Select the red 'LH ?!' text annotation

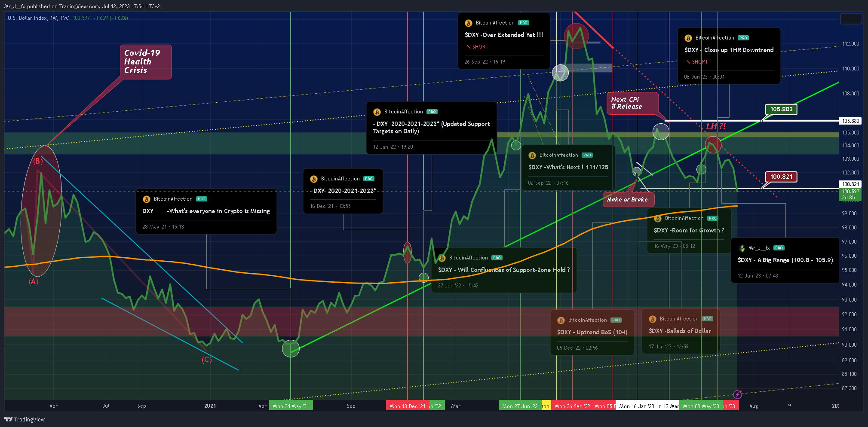[716, 126]
